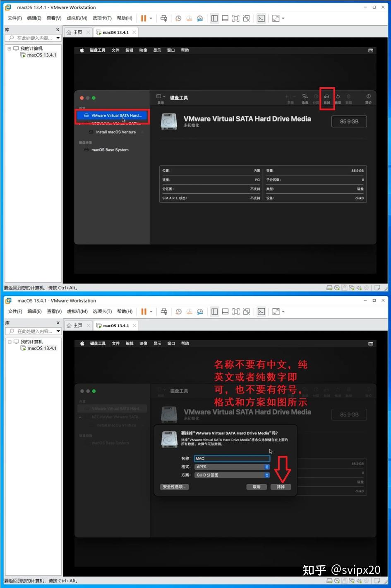Open GUID partition scheme dropdown
391x588 pixels.
tap(232, 475)
